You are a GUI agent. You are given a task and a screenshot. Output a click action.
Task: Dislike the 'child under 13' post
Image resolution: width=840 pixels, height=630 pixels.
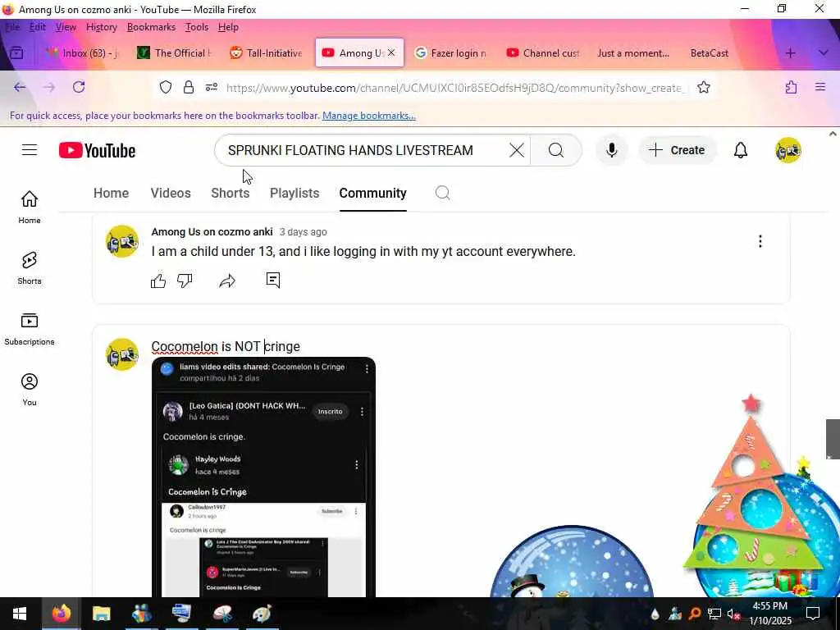point(185,281)
